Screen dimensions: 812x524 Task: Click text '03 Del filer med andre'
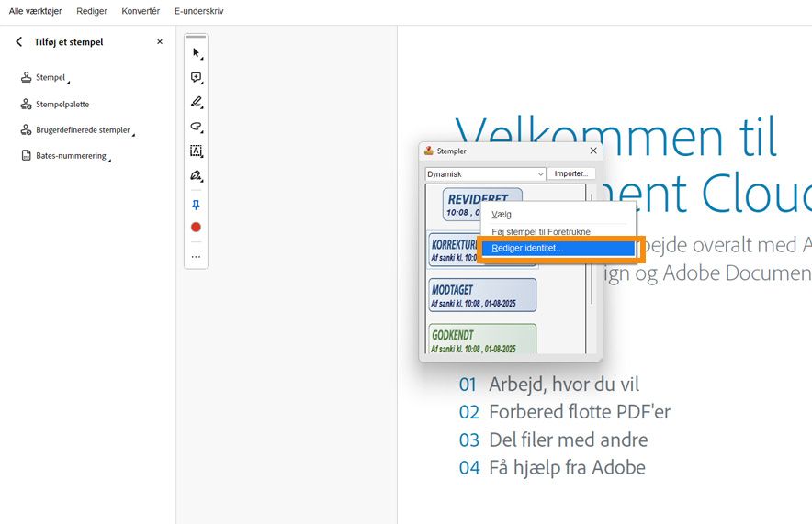tap(553, 440)
